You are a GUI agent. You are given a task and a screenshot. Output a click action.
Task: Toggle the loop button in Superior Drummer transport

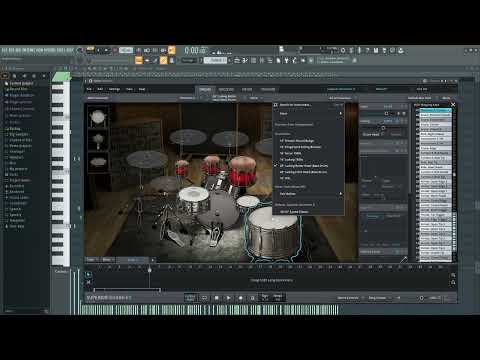pyautogui.click(x=204, y=298)
